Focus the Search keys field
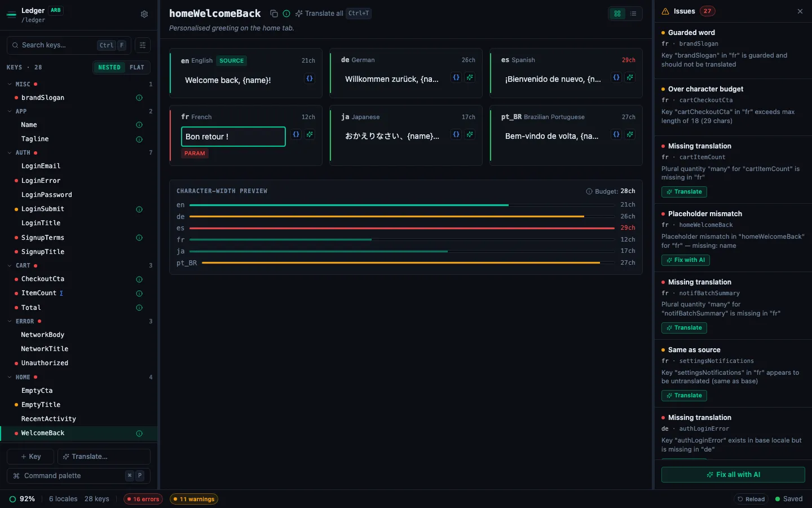 click(69, 45)
